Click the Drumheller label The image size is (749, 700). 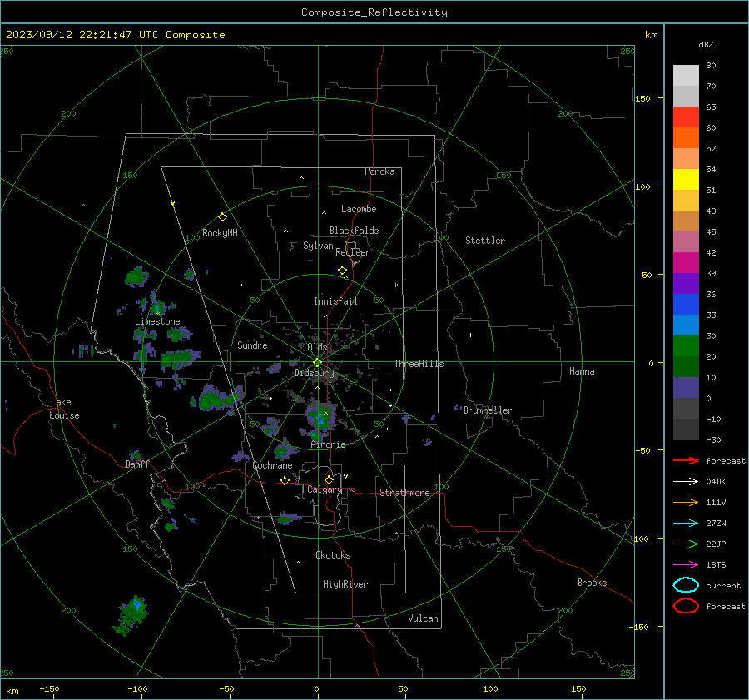tap(488, 410)
